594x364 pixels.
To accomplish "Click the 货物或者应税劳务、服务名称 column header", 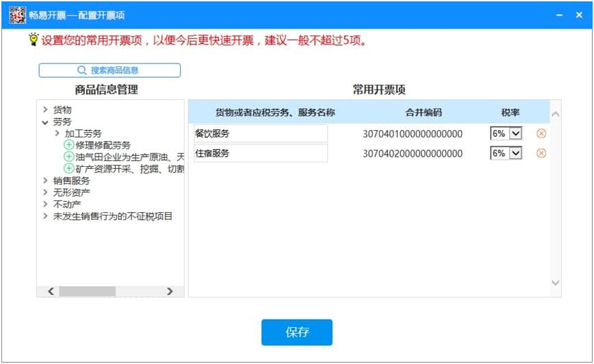I will click(275, 112).
